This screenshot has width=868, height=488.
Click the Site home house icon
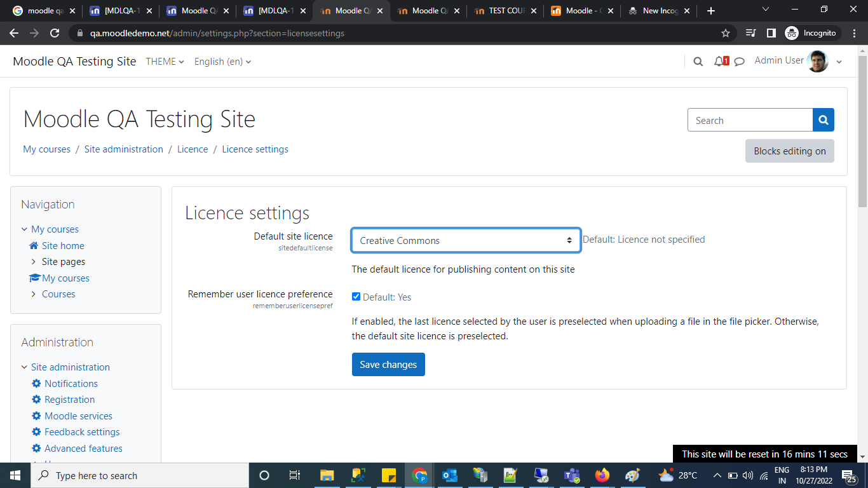[x=34, y=246]
